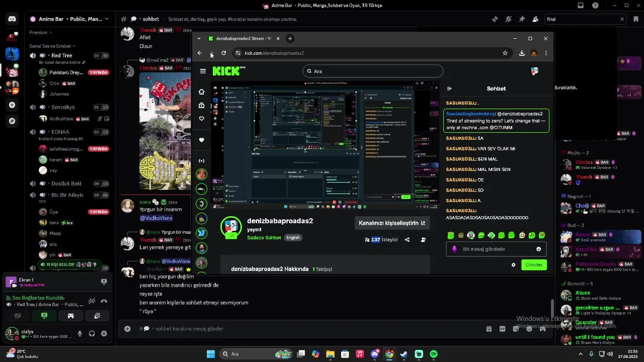644x362 pixels.
Task: Open threads icon in Discord channel header
Action: pos(495,19)
